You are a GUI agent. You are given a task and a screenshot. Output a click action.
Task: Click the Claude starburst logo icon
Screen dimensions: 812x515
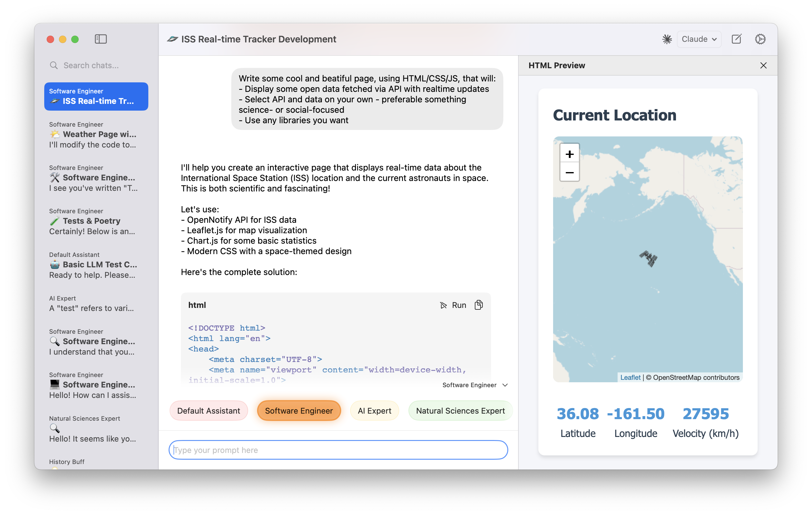[667, 39]
